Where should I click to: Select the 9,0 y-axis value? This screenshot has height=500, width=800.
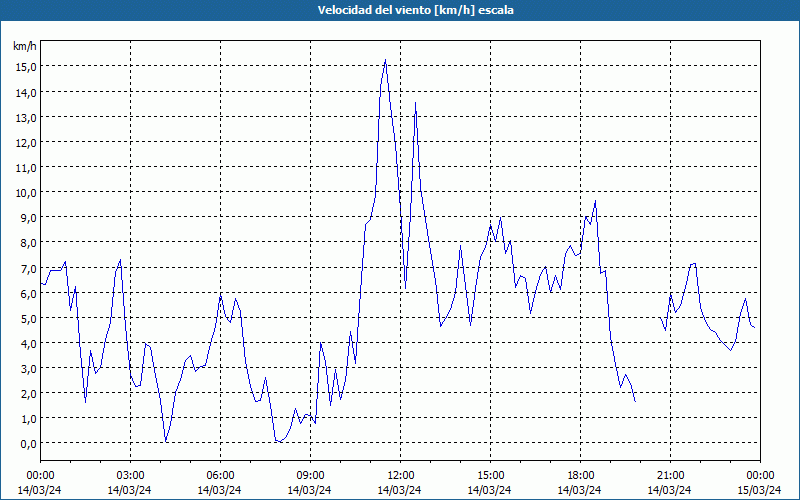tap(28, 218)
